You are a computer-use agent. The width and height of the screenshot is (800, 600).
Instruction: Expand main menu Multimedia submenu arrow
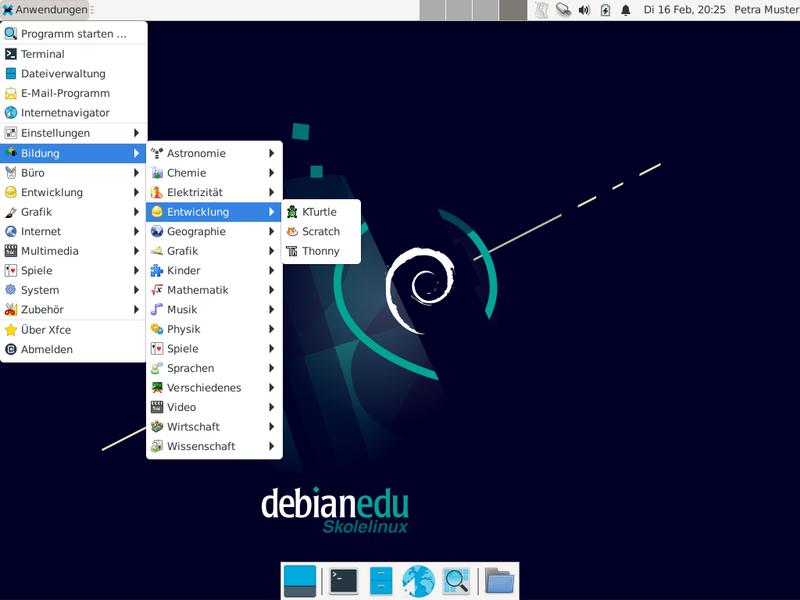click(136, 251)
